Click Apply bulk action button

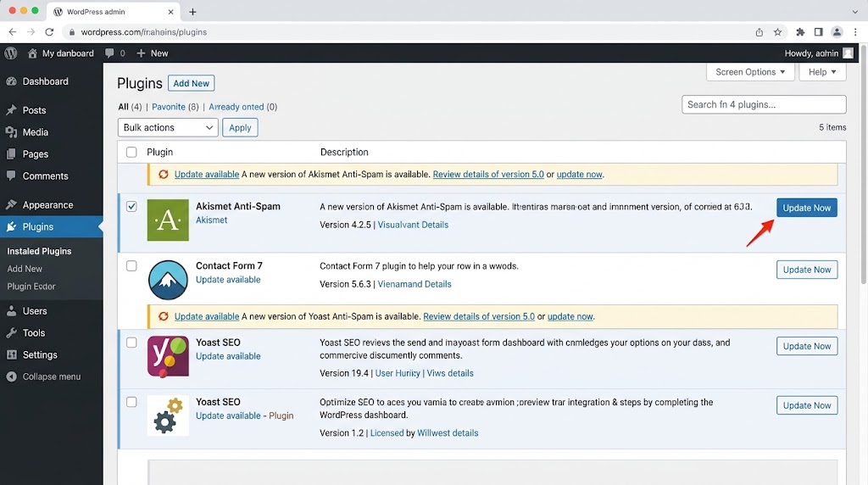point(240,127)
